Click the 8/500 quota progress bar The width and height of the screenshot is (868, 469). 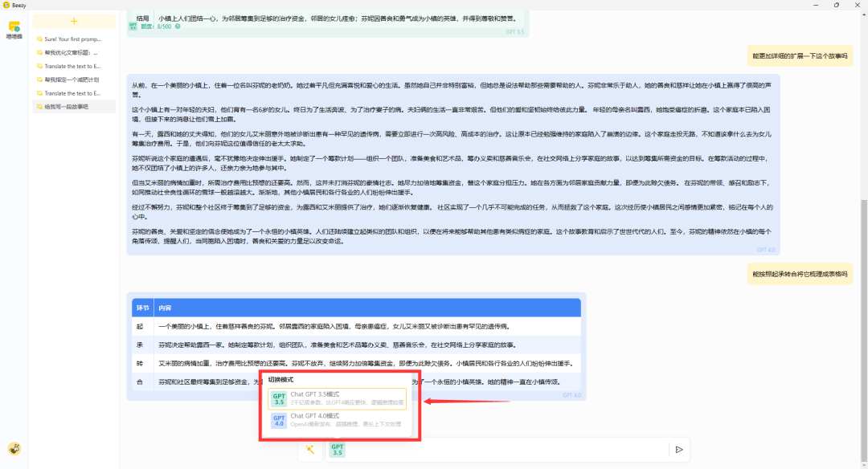[x=164, y=26]
